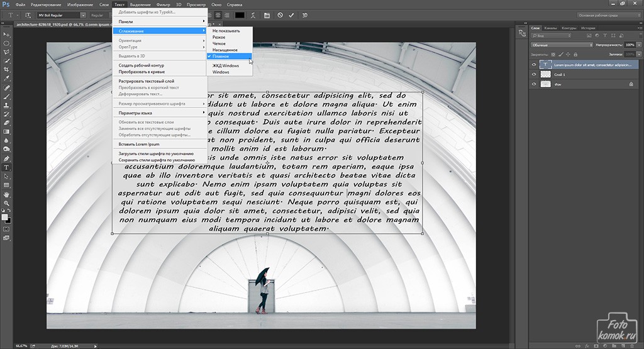This screenshot has height=349, width=644.
Task: Switch to the Каналы tab
Action: [x=550, y=28]
